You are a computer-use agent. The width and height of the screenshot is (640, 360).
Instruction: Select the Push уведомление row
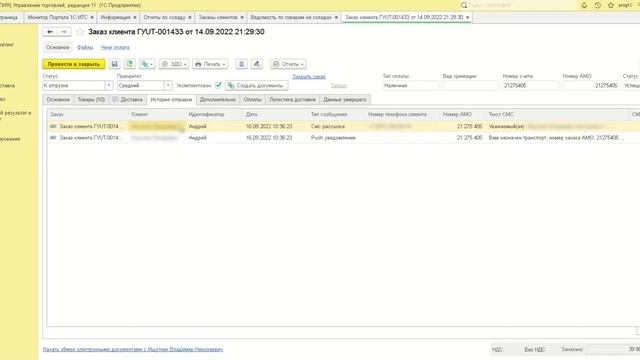click(x=343, y=138)
